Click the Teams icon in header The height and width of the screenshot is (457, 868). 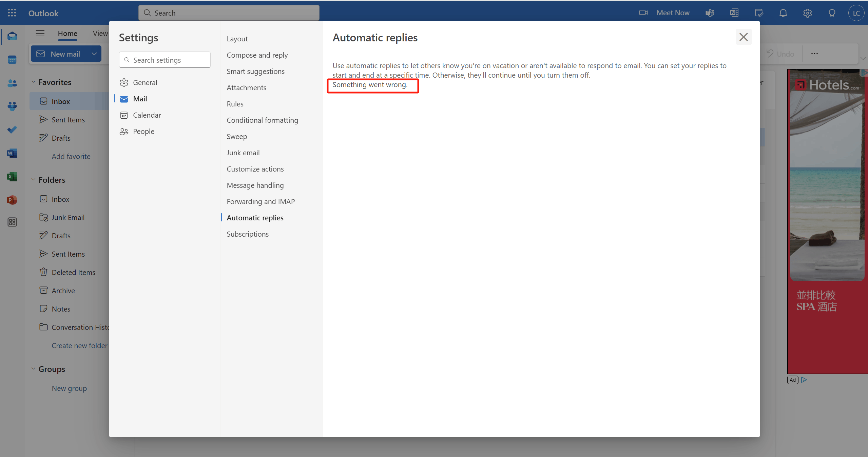coord(710,13)
